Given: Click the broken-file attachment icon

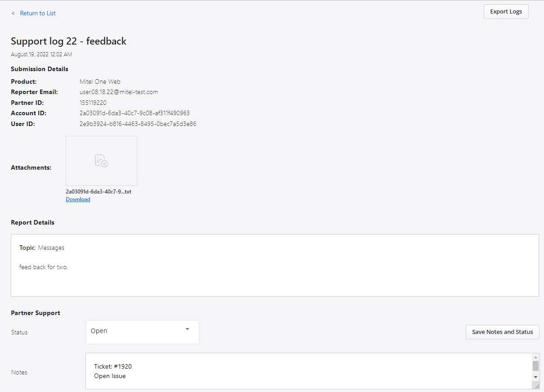Looking at the screenshot, I should coord(101,161).
